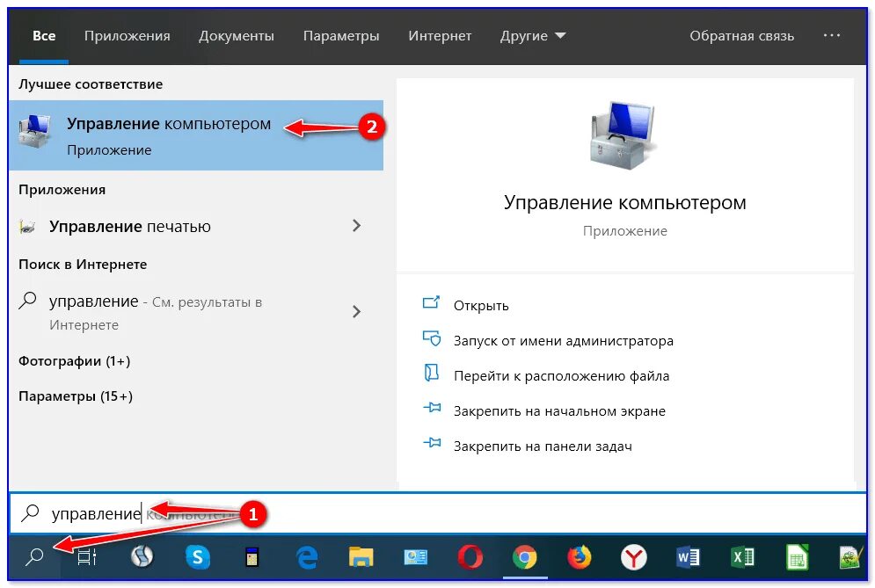
Task: Open Другие dropdown filter
Action: (x=533, y=36)
